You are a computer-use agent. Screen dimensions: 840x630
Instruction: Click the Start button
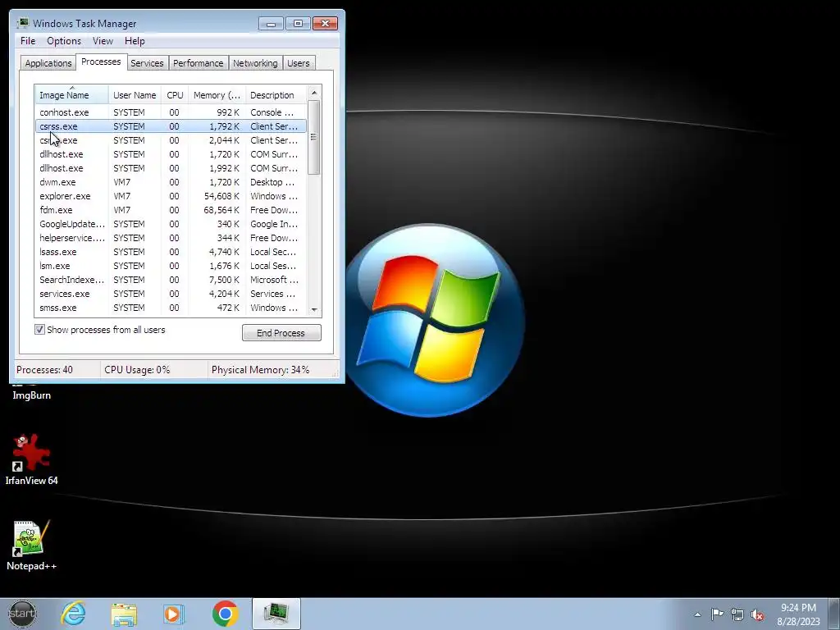click(22, 614)
